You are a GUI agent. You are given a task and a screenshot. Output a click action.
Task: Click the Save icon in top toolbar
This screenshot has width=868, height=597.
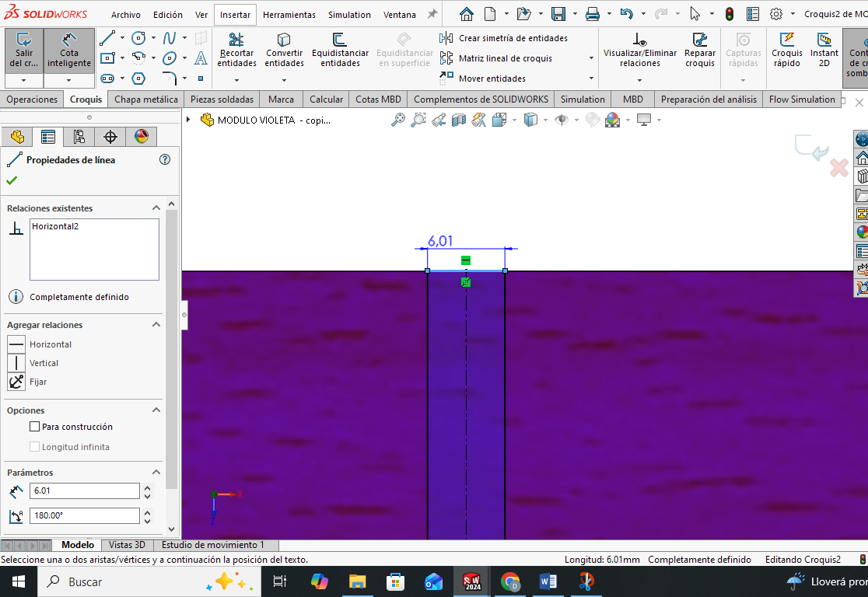558,15
